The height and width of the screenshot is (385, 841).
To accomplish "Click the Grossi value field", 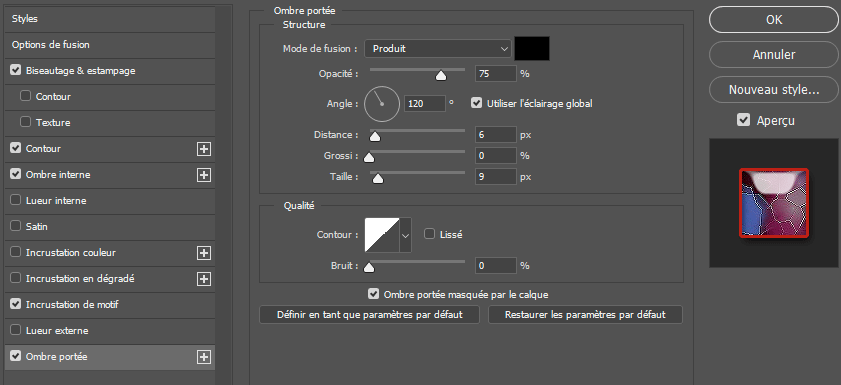I will click(496, 156).
